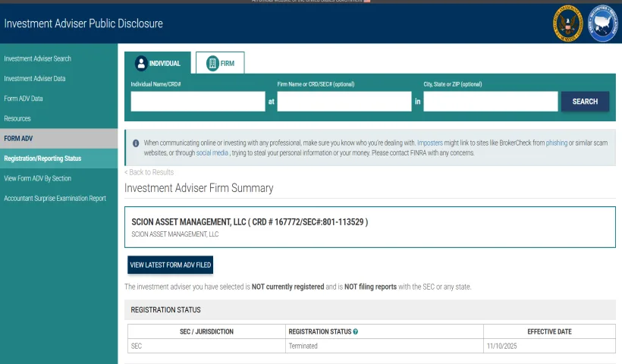Click the NASAA map logo
The height and width of the screenshot is (364, 622).
(x=604, y=24)
